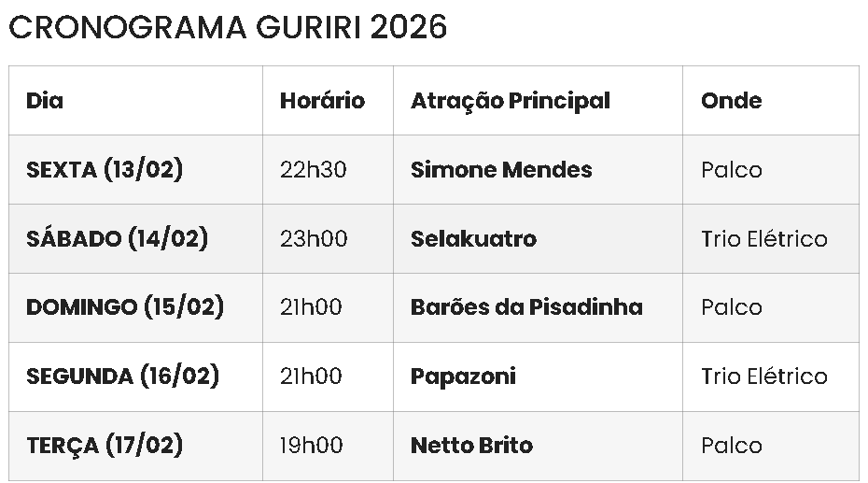Click the 19h00 time cell

coord(311,446)
